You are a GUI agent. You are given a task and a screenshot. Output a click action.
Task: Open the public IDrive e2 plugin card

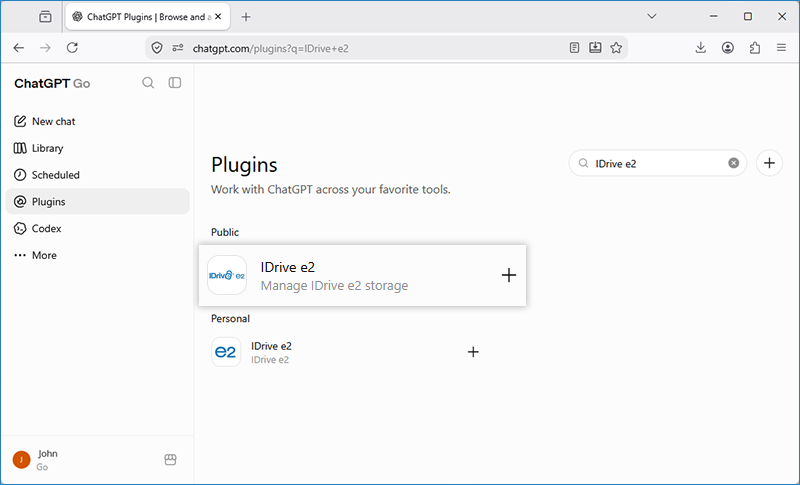point(362,276)
